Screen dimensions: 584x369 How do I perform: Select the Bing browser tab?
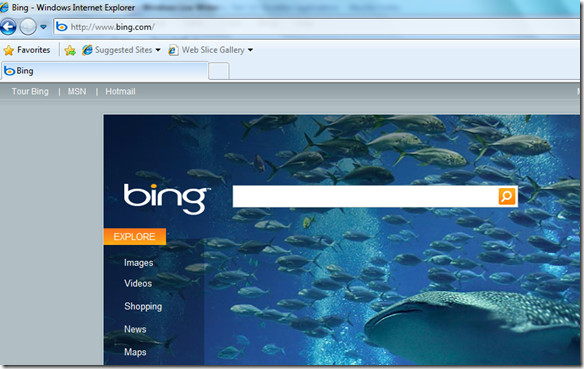104,71
